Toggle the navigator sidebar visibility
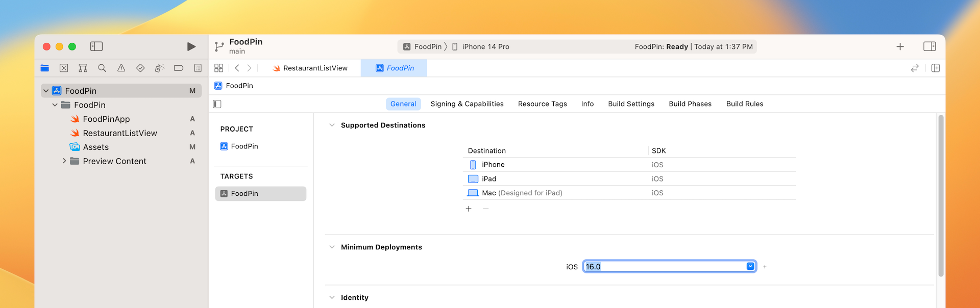Image resolution: width=980 pixels, height=308 pixels. [96, 46]
